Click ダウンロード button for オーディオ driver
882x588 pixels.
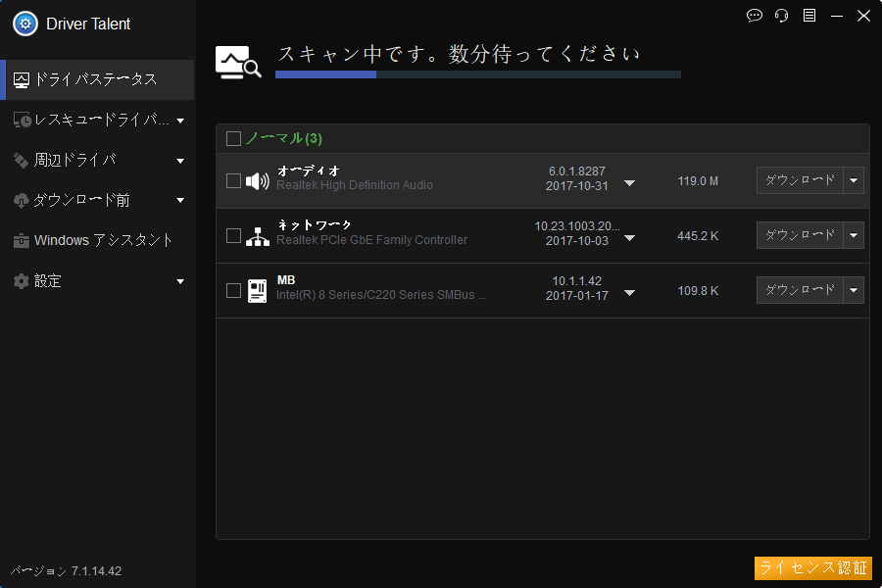pyautogui.click(x=800, y=180)
